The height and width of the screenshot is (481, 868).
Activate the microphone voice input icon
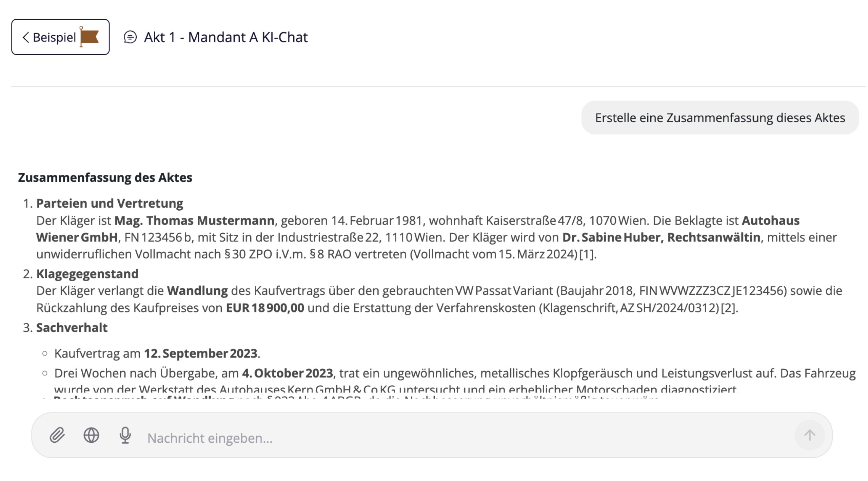pyautogui.click(x=125, y=435)
